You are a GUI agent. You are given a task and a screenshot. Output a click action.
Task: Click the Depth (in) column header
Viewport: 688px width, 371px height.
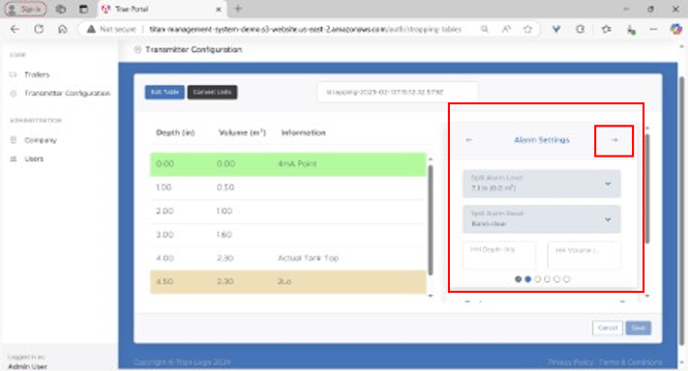(176, 132)
